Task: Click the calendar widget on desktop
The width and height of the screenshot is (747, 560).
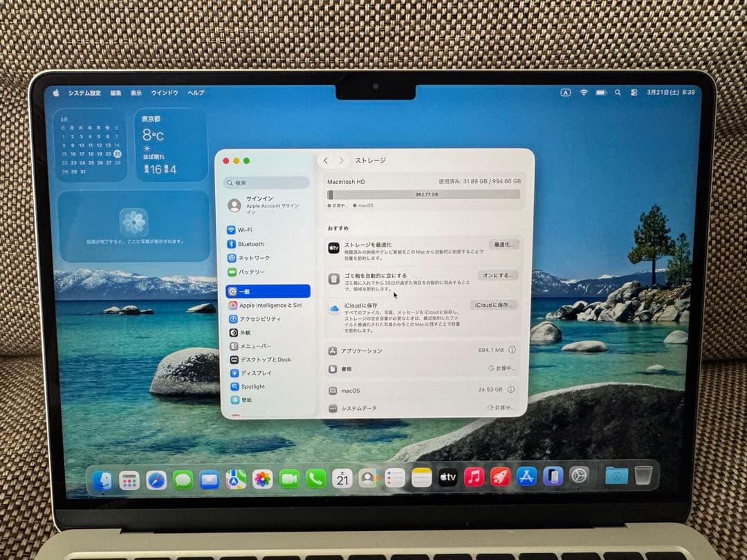Action: tap(91, 145)
